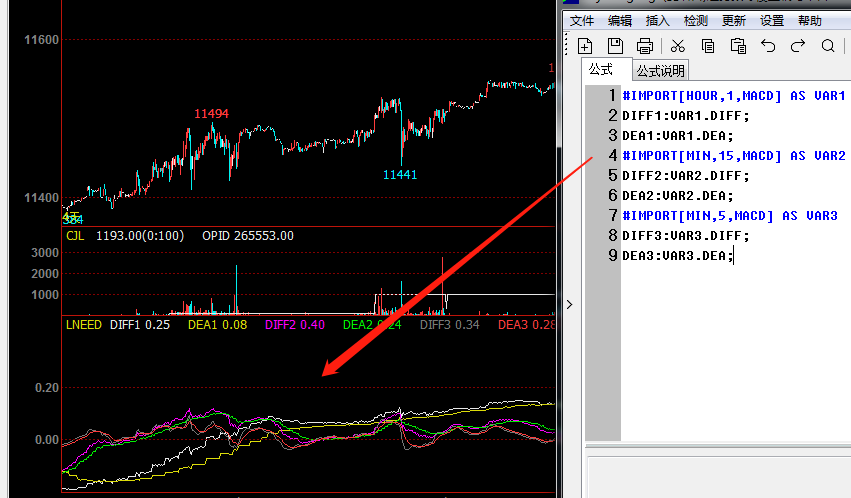The image size is (851, 498).
Task: Open the 编辑 menu
Action: tap(620, 20)
